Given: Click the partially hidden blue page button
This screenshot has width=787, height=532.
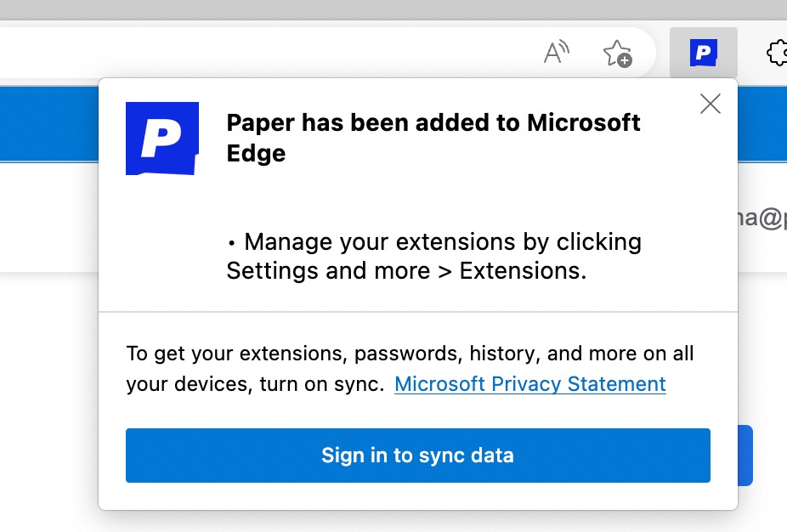Looking at the screenshot, I should [x=746, y=456].
